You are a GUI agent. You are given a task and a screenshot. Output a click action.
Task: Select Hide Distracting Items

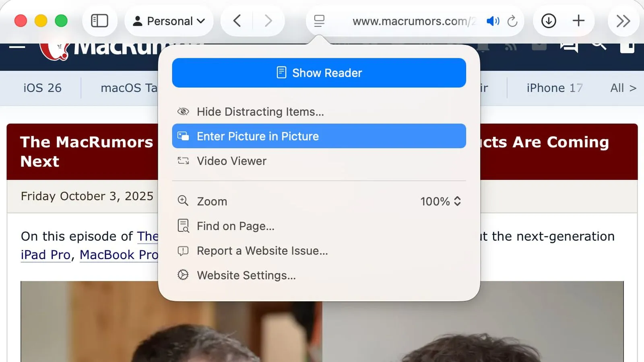pos(260,112)
